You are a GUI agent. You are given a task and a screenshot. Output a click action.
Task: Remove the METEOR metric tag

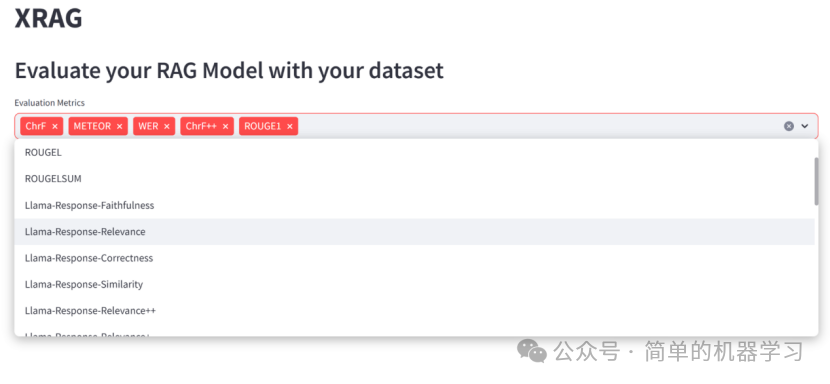click(x=120, y=127)
